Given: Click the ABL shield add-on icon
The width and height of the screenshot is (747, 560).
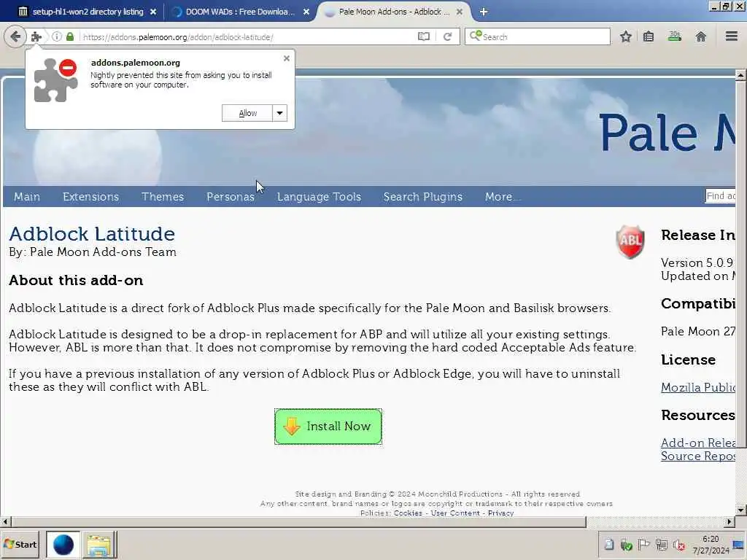Looking at the screenshot, I should click(x=630, y=242).
